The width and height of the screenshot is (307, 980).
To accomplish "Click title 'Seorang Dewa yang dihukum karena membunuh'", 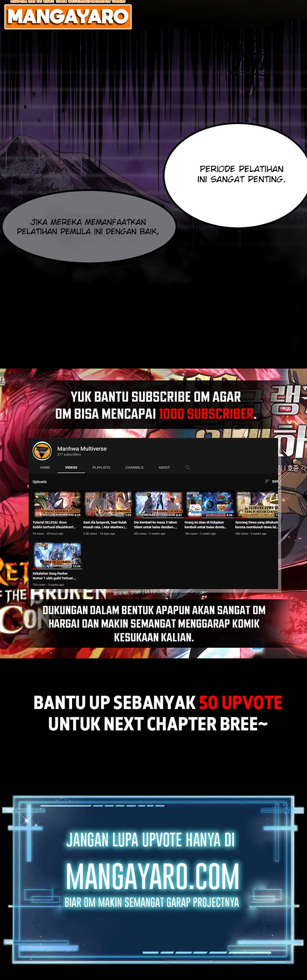I will [257, 525].
